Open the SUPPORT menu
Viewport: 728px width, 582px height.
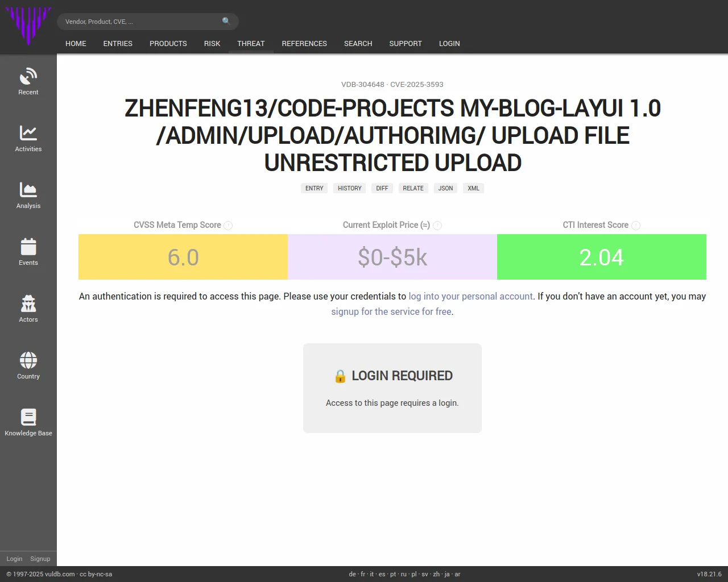tap(406, 43)
